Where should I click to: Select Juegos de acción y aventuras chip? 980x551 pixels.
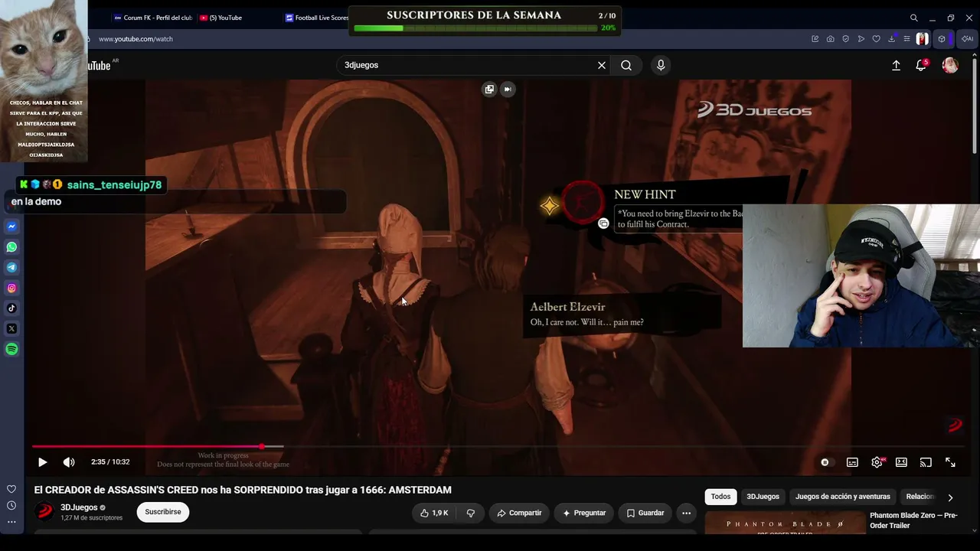(842, 497)
